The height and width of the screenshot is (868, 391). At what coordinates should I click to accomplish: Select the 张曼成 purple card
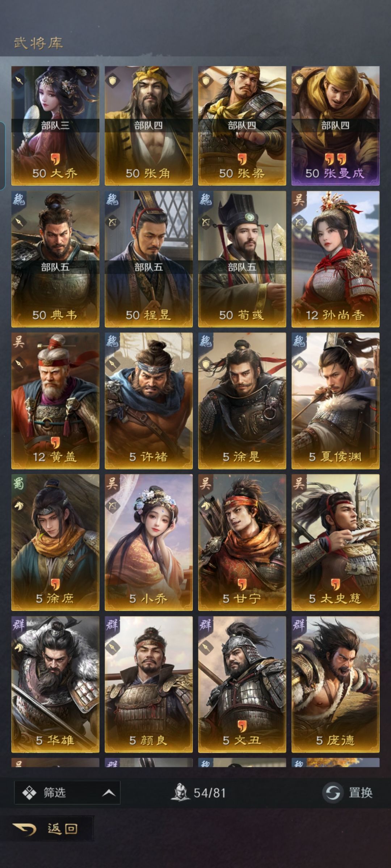tap(336, 125)
